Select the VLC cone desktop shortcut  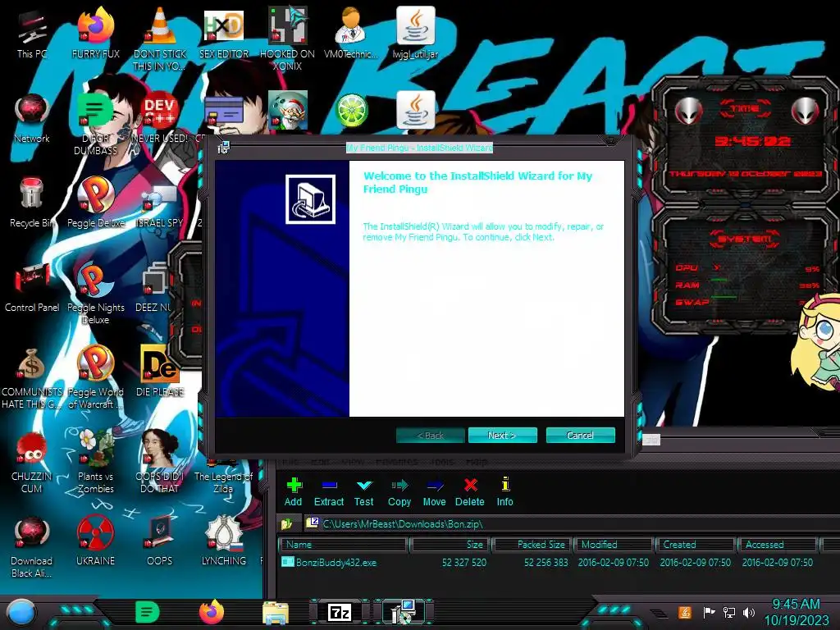click(x=160, y=39)
